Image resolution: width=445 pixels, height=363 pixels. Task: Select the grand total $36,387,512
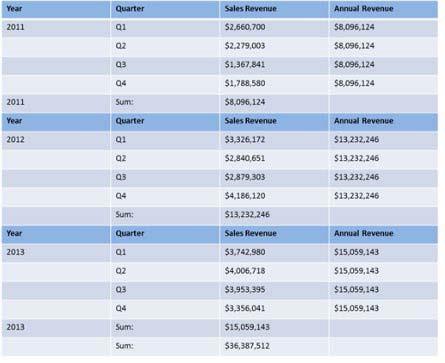click(x=247, y=346)
